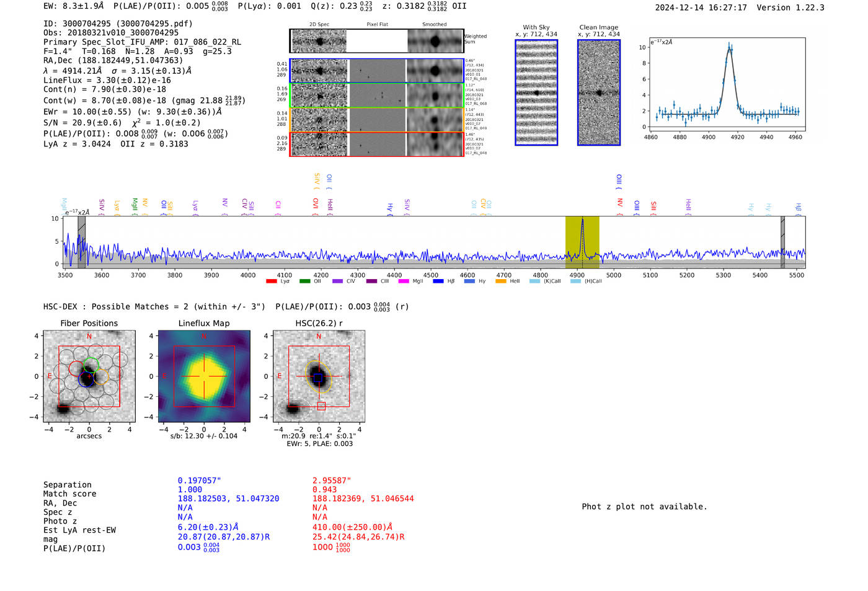
Task: Click the Primary Spec_Slot_IFU_AMP line
Action: tap(143, 42)
